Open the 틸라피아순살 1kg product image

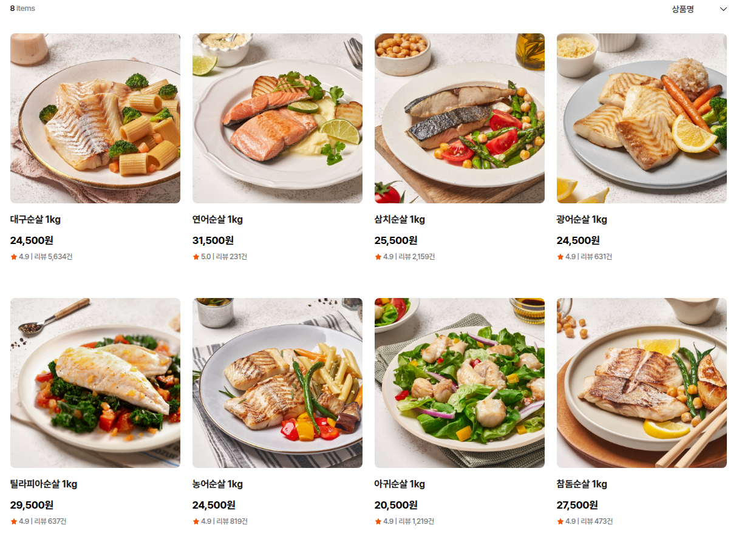coord(95,383)
